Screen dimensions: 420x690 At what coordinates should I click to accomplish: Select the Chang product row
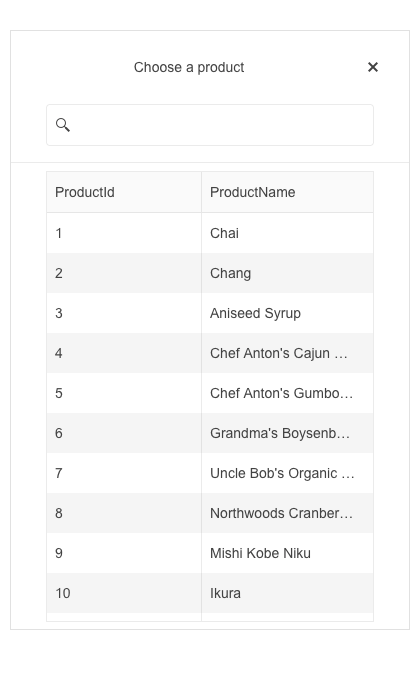210,273
